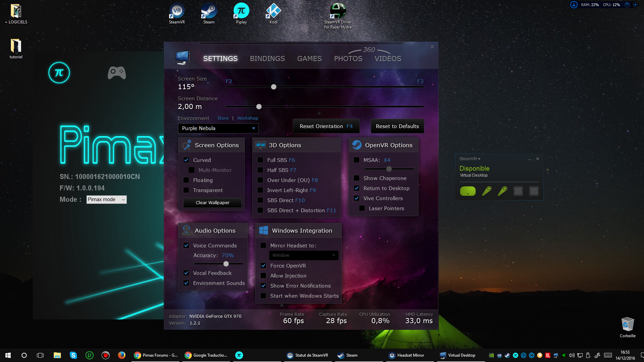Click Reset to Defaults button
Viewport: 644px width, 362px height.
click(397, 126)
